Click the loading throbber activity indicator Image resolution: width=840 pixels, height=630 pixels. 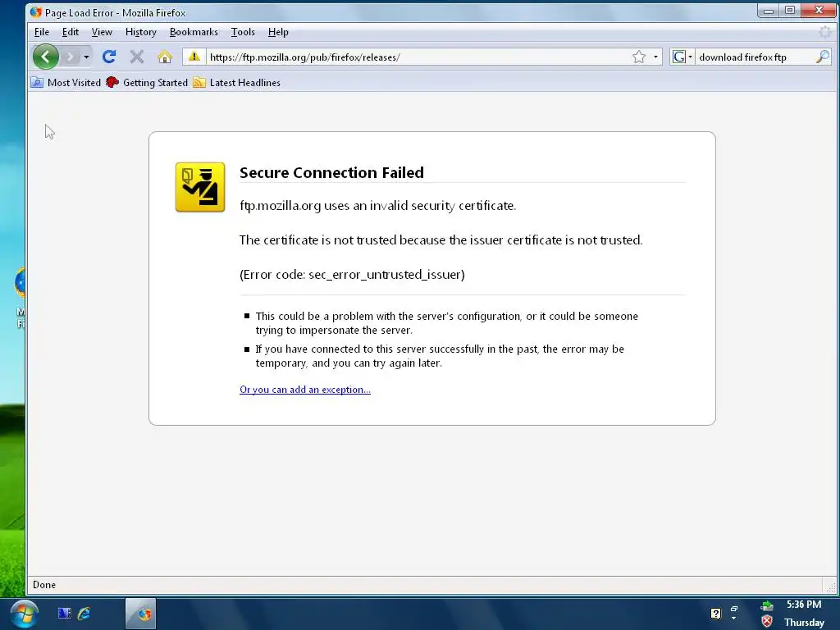825,32
